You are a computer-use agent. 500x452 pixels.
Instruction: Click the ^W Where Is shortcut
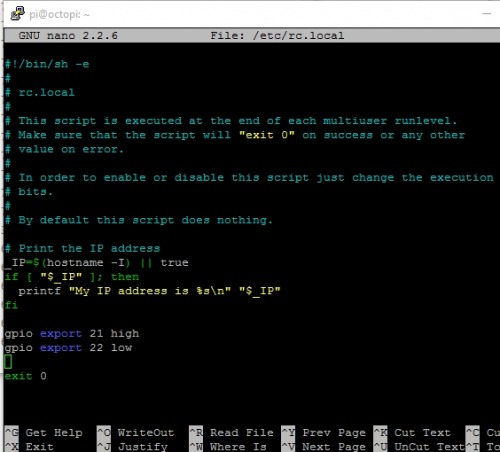[228, 447]
